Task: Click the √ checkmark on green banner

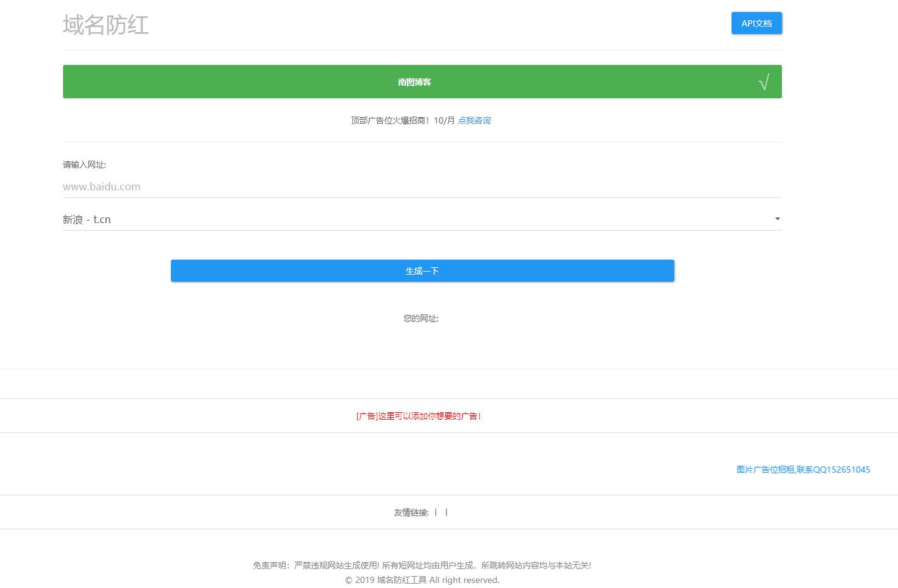Action: [x=763, y=83]
